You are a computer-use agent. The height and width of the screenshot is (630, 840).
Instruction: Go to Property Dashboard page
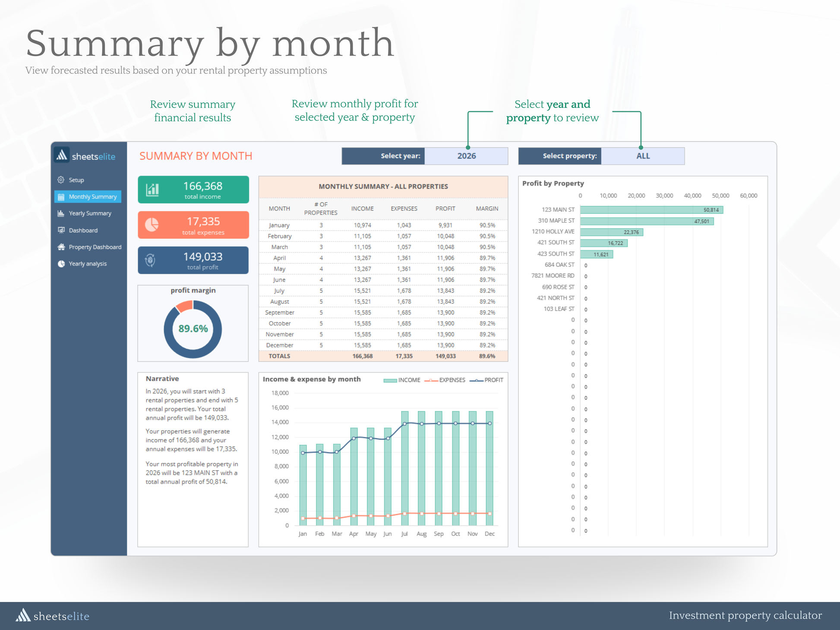pos(95,247)
